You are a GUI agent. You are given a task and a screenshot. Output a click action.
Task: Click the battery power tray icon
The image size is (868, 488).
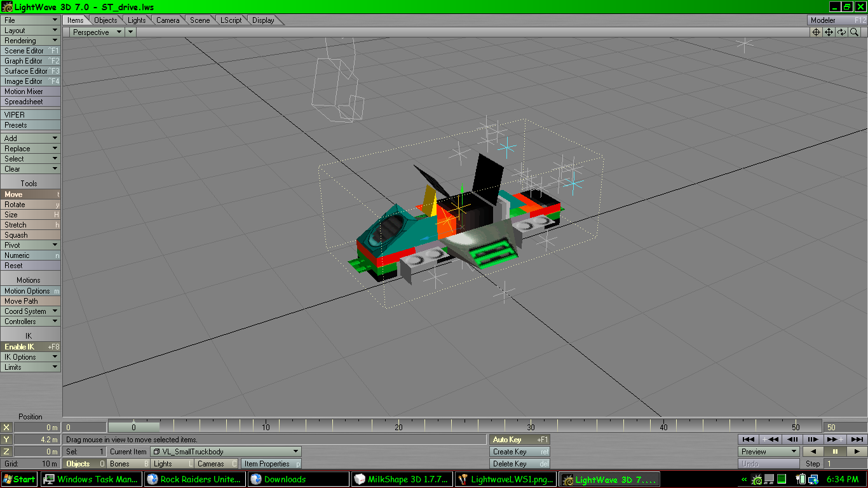(801, 479)
